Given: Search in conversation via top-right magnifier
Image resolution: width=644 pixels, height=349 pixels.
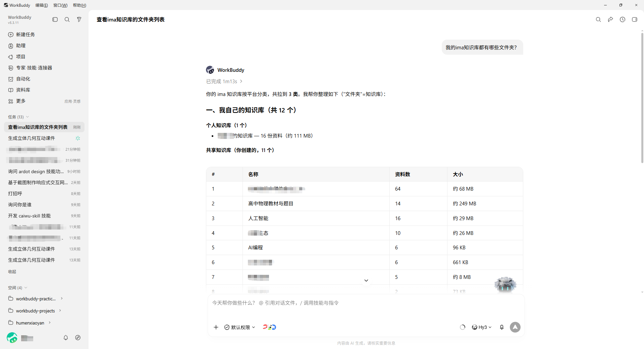Looking at the screenshot, I should tap(598, 19).
